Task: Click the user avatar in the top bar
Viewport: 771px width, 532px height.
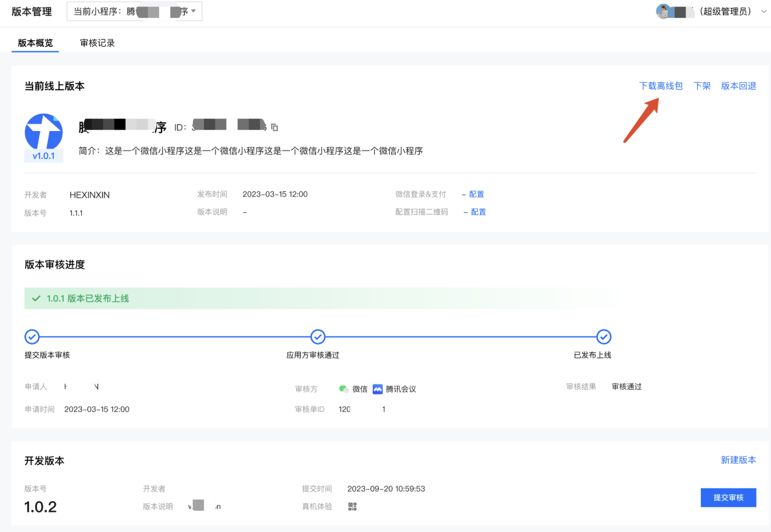Action: coord(663,11)
